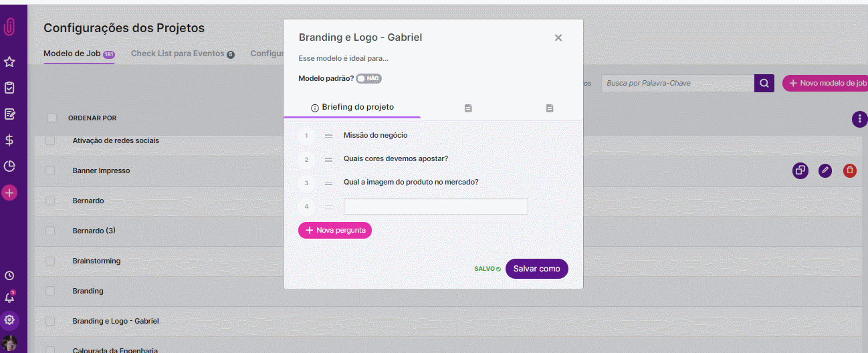Open the three-dot options menu
868x353 pixels.
859,119
